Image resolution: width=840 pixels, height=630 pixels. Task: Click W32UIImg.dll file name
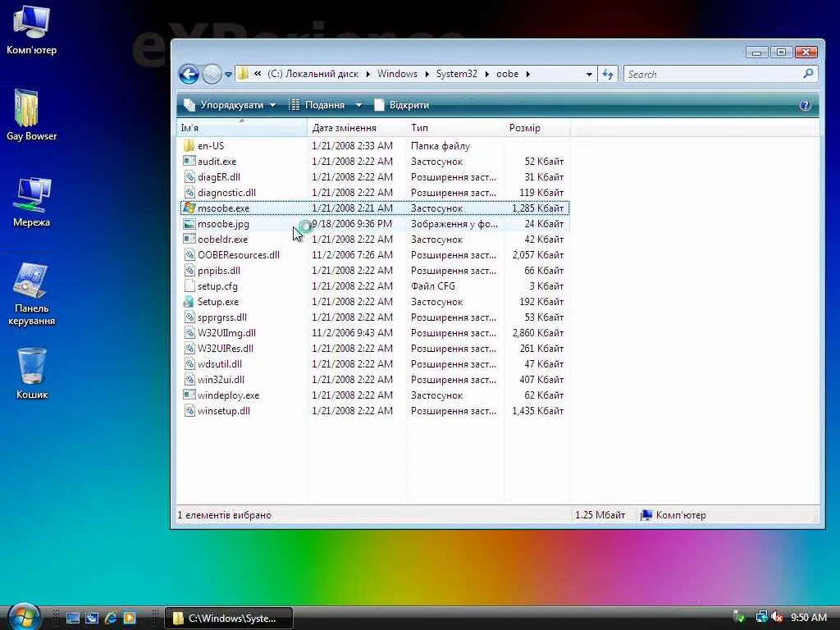pyautogui.click(x=226, y=333)
